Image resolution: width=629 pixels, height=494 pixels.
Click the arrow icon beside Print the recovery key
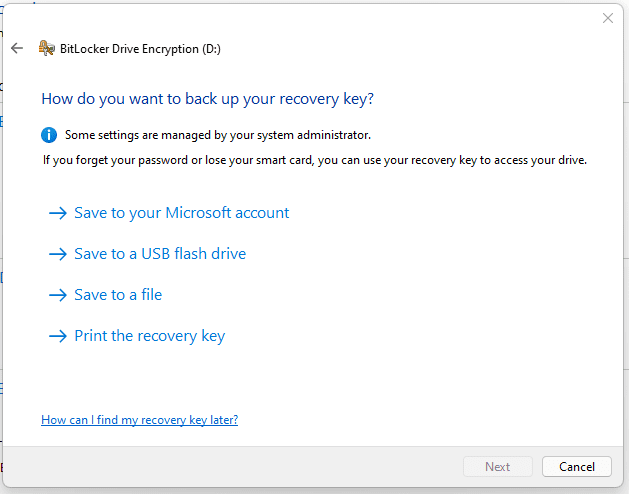click(57, 336)
